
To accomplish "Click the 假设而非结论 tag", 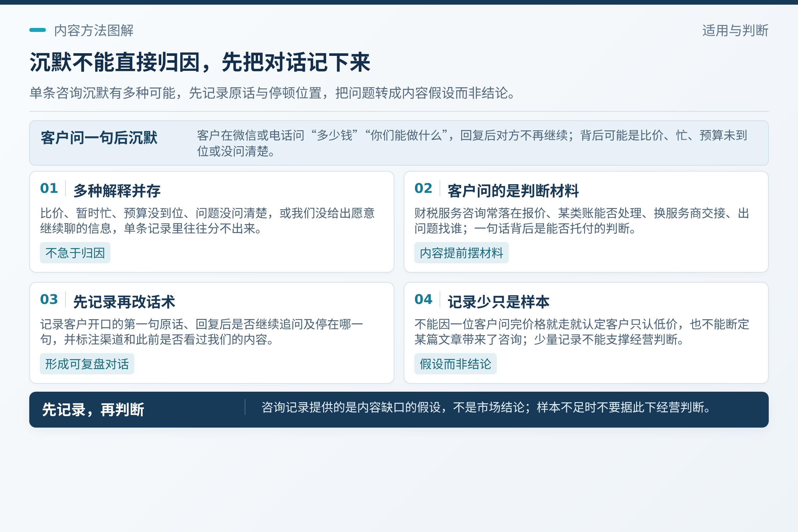I will (455, 364).
